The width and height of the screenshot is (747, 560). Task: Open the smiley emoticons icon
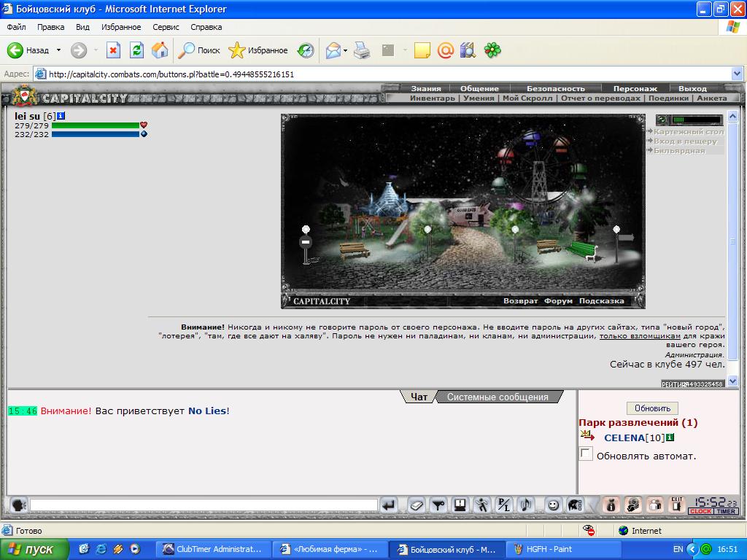[x=553, y=505]
